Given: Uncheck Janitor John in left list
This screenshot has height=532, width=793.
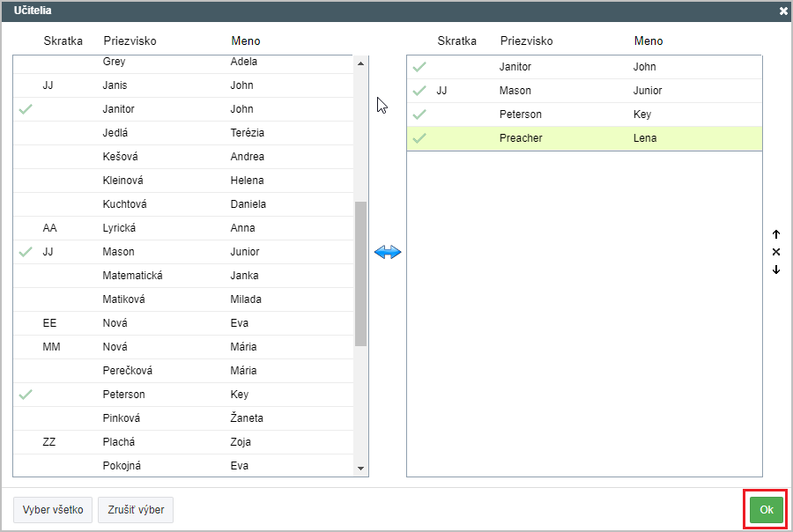Looking at the screenshot, I should 26,109.
